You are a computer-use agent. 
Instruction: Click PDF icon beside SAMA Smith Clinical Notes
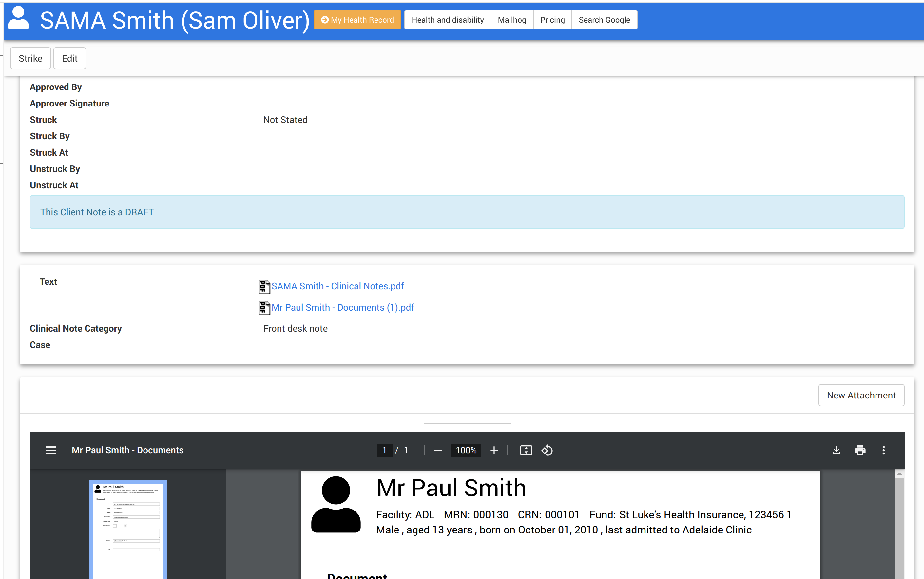point(264,286)
